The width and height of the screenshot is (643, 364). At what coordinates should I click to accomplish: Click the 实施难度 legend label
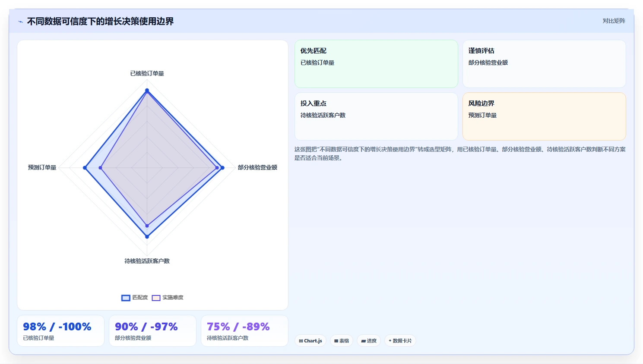pos(173,298)
